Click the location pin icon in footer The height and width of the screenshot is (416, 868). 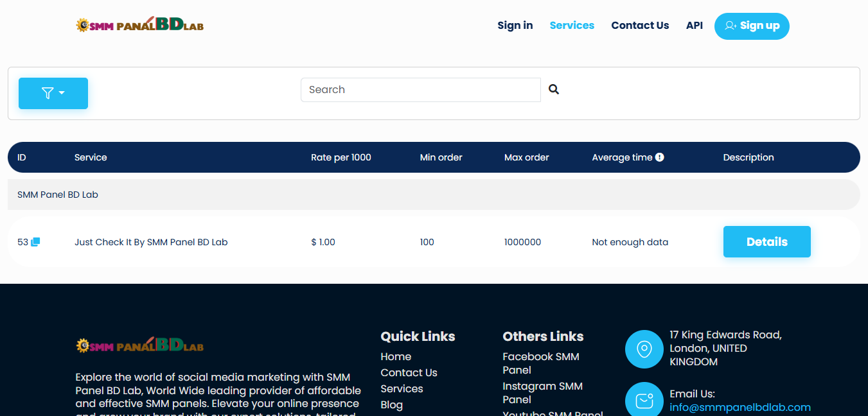point(644,349)
